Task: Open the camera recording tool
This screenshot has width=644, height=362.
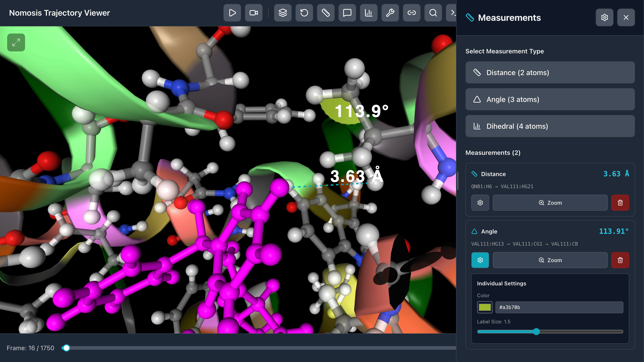Action: (x=254, y=13)
